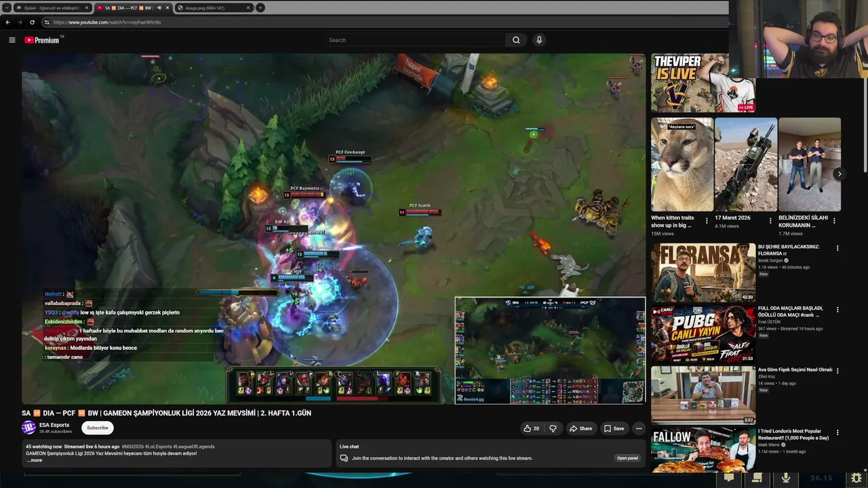Viewport: 868px width, 488px height.
Task: Dislike the video with thumbs down
Action: [x=553, y=428]
